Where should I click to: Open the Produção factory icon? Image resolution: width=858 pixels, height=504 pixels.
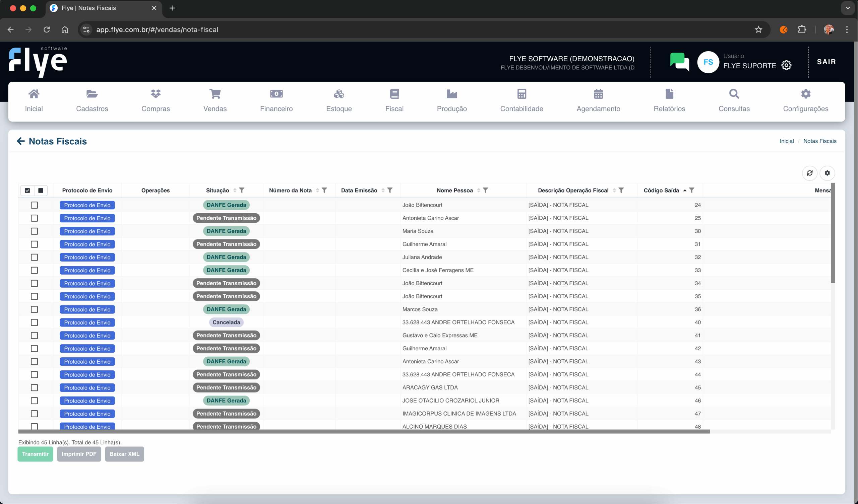tap(452, 93)
